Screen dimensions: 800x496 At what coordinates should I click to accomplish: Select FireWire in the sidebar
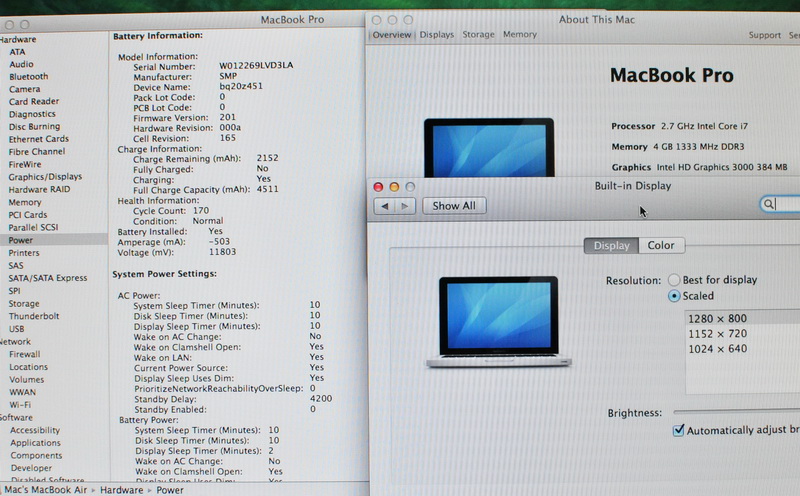coord(24,164)
